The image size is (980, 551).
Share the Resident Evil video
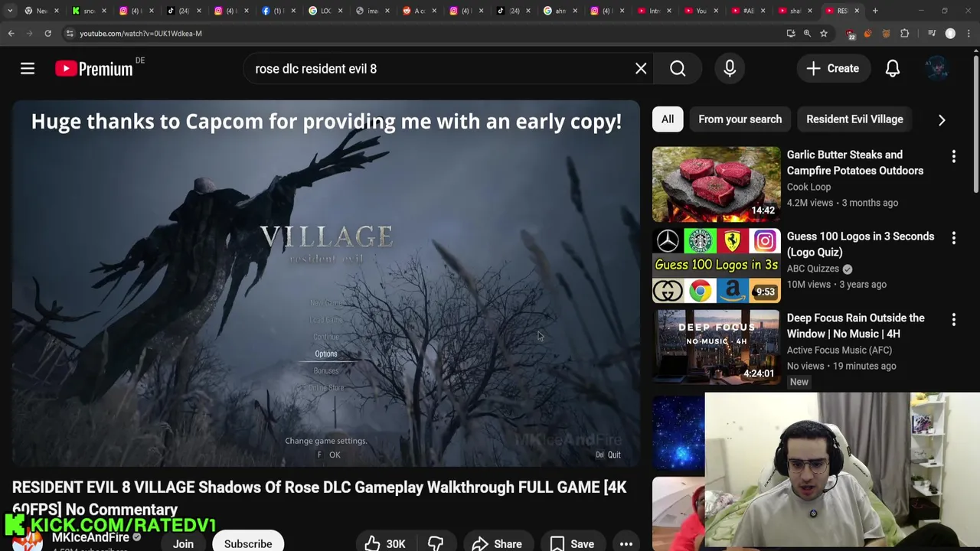pos(498,543)
